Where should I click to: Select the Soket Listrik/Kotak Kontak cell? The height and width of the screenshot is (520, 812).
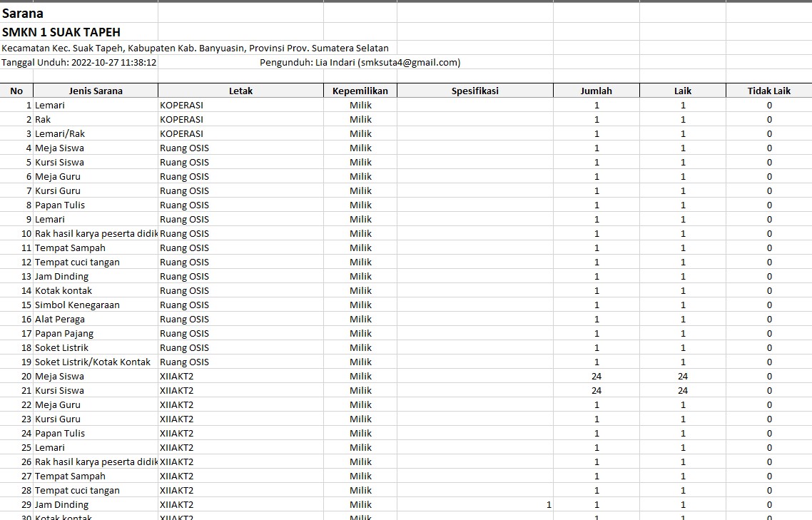(96, 362)
